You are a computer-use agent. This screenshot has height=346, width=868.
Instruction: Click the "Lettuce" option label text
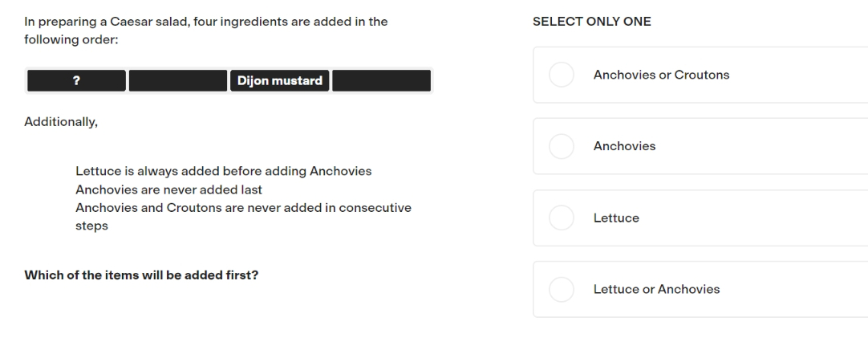(616, 218)
